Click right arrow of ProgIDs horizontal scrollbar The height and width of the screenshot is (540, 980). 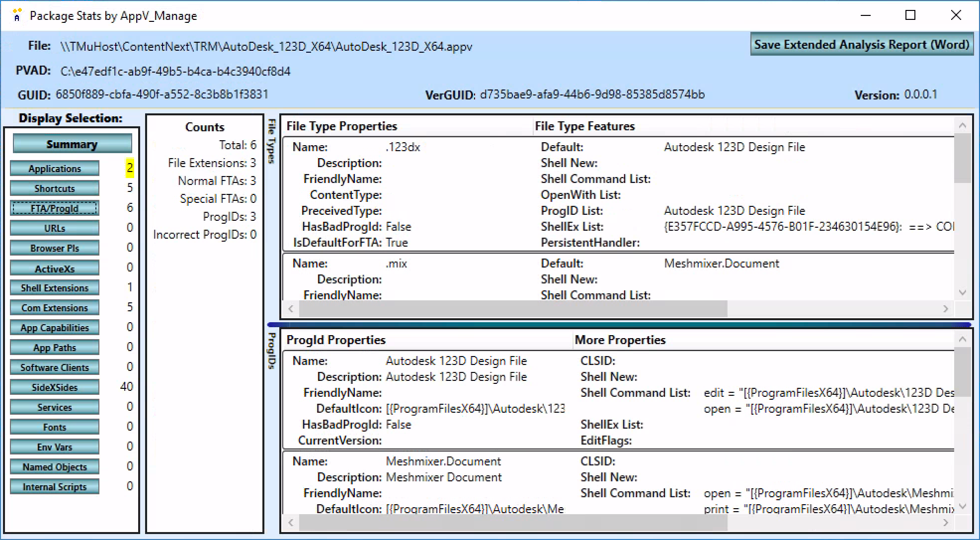[946, 523]
